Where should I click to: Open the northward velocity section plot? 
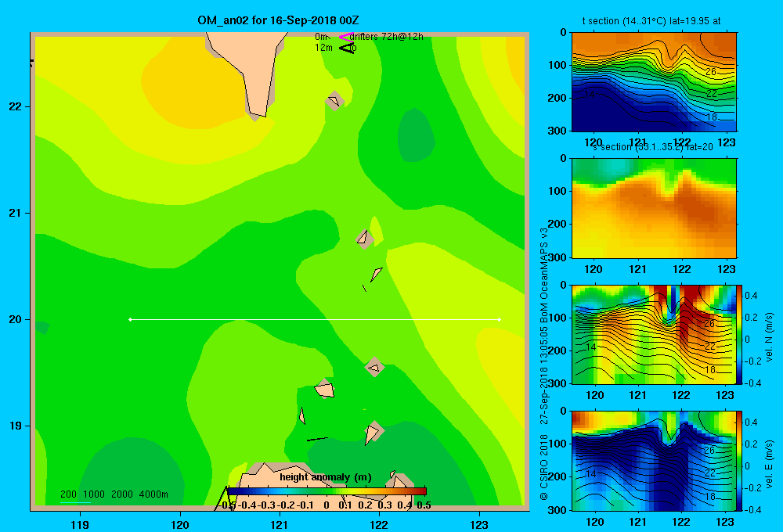point(654,334)
